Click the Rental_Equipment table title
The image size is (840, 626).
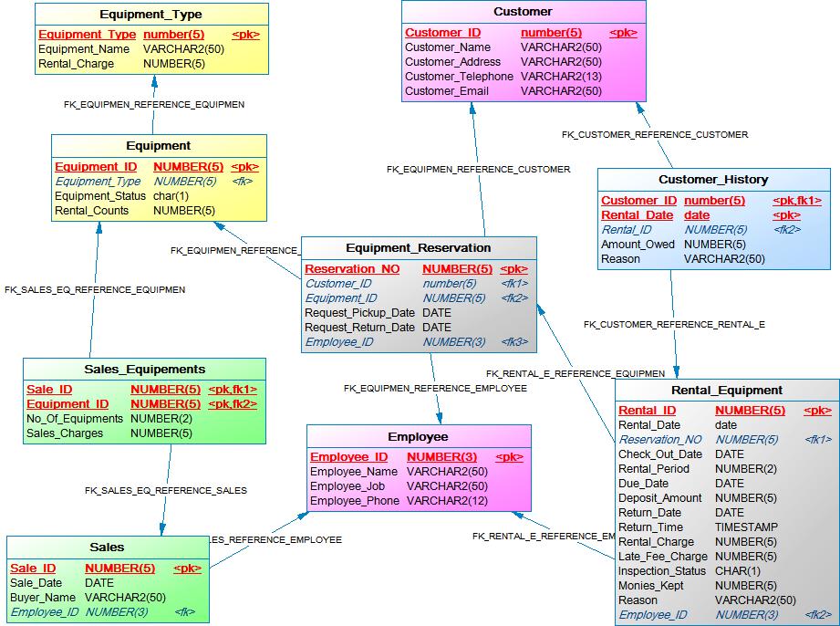coord(726,390)
